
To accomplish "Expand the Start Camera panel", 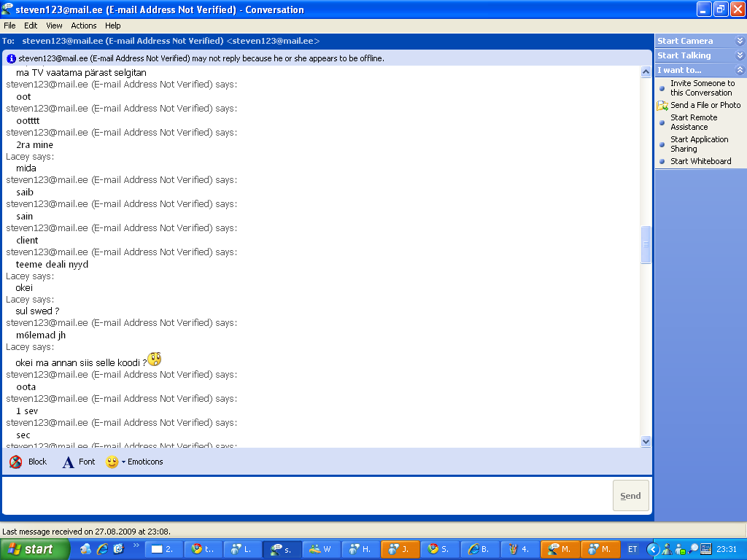I will [740, 41].
